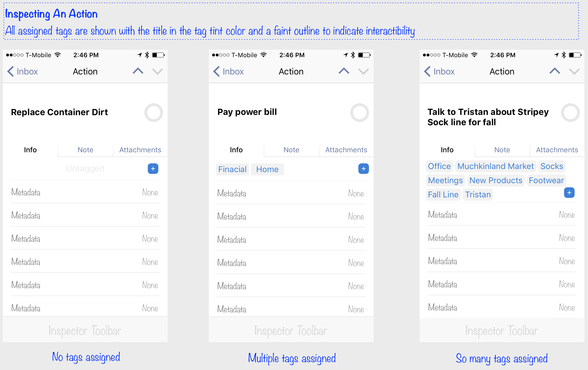The width and height of the screenshot is (588, 370).
Task: Tap Inspector Toolbar under Pay power bill
Action: (291, 330)
